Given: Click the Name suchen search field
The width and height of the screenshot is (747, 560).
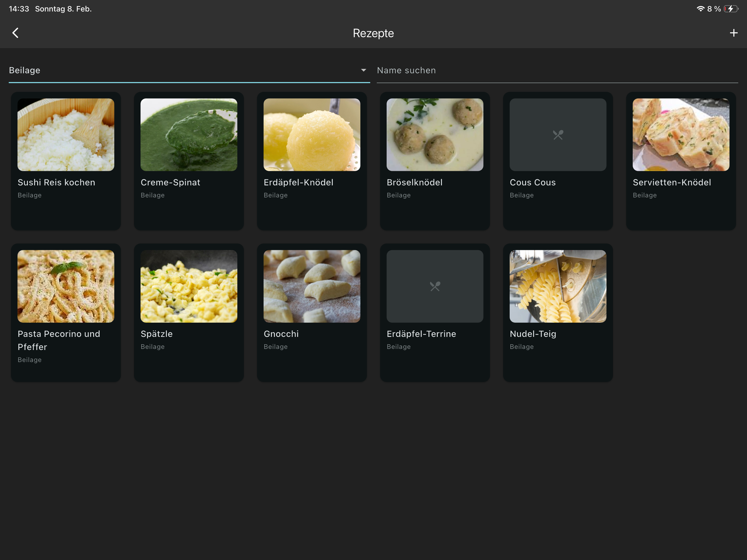Looking at the screenshot, I should [557, 70].
